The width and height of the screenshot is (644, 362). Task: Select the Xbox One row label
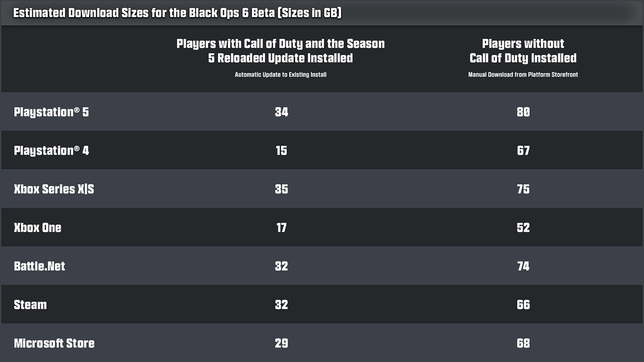38,228
